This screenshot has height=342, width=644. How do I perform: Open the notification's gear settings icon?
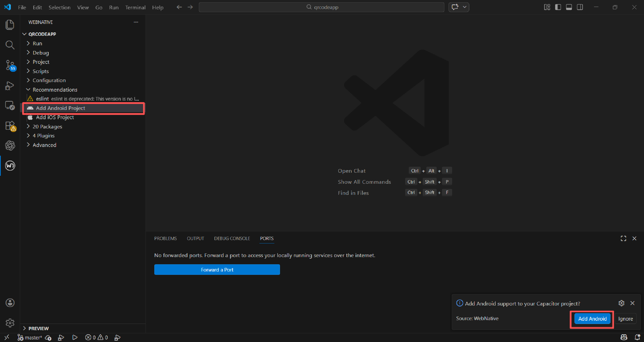point(621,303)
